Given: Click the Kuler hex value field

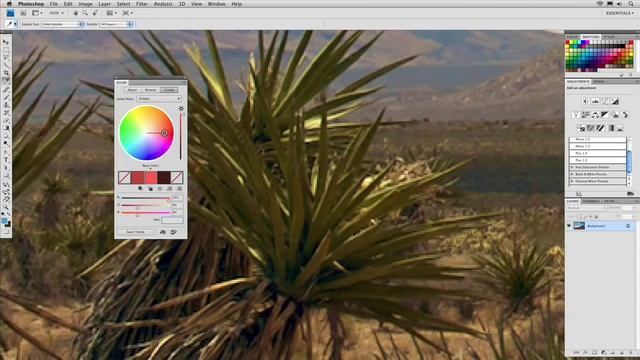Looking at the screenshot, I should pyautogui.click(x=173, y=220).
